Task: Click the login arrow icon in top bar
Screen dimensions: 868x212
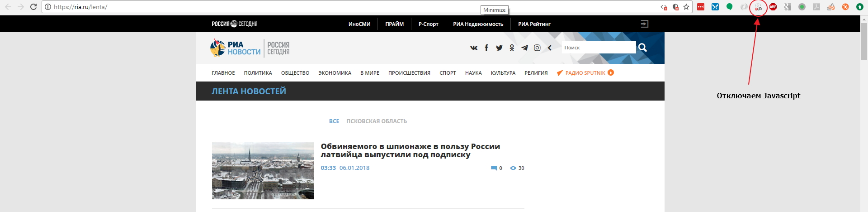Action: click(645, 24)
